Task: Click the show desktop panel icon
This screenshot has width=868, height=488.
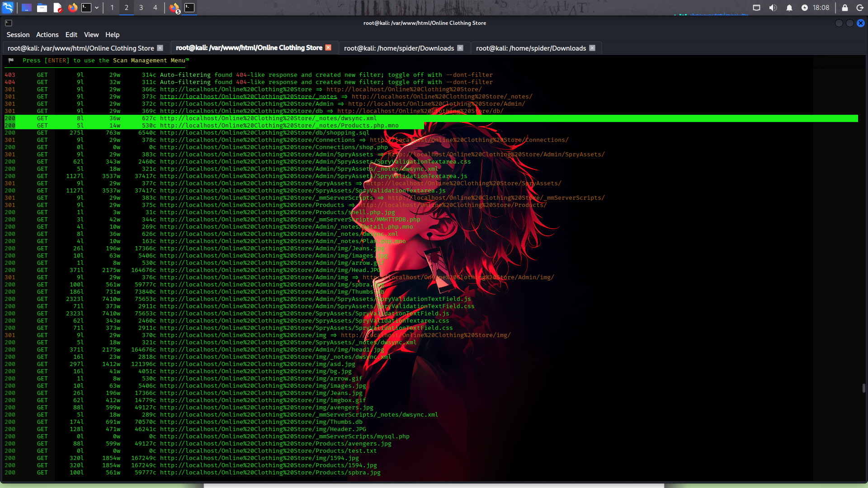Action: pos(27,8)
